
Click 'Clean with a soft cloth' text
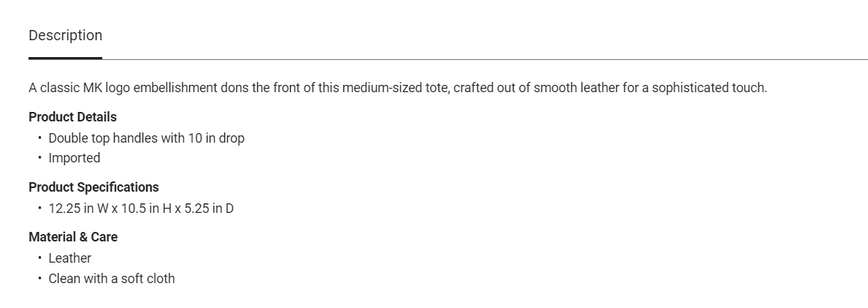point(111,279)
